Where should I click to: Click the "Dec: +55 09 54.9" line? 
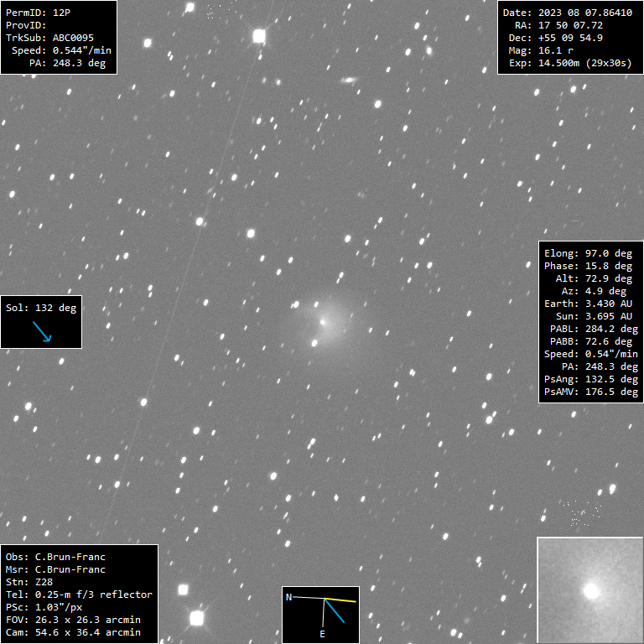[x=556, y=38]
